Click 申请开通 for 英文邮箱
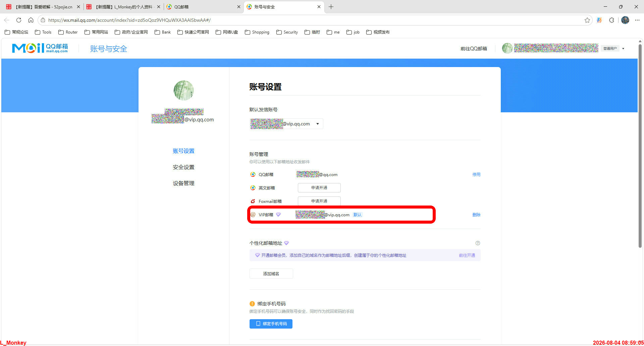 319,188
